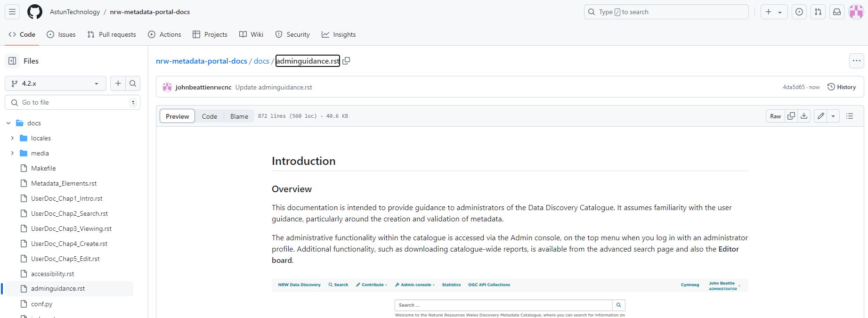This screenshot has width=868, height=318.
Task: View file History
Action: [x=842, y=87]
